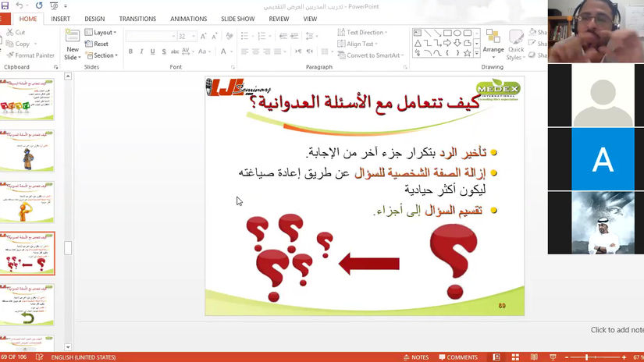This screenshot has width=644, height=362.
Task: Toggle center text alignment
Action: (256, 51)
